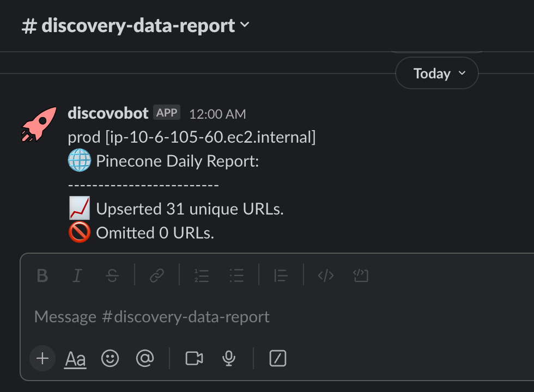
Task: Add a blockquote to message
Action: coord(281,276)
